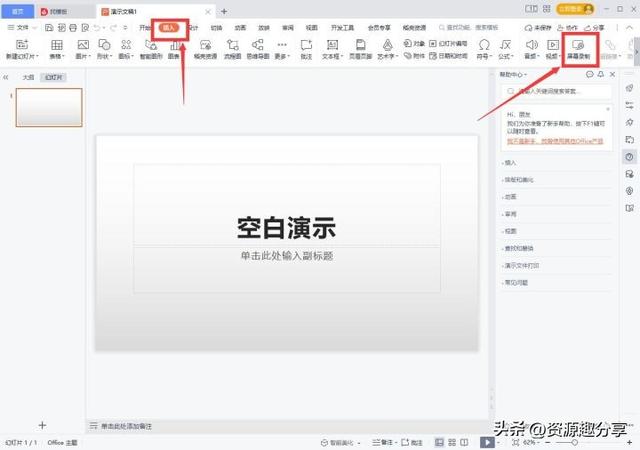Expand the 动画 topic in help panel
The image size is (640, 450).
[x=510, y=197]
